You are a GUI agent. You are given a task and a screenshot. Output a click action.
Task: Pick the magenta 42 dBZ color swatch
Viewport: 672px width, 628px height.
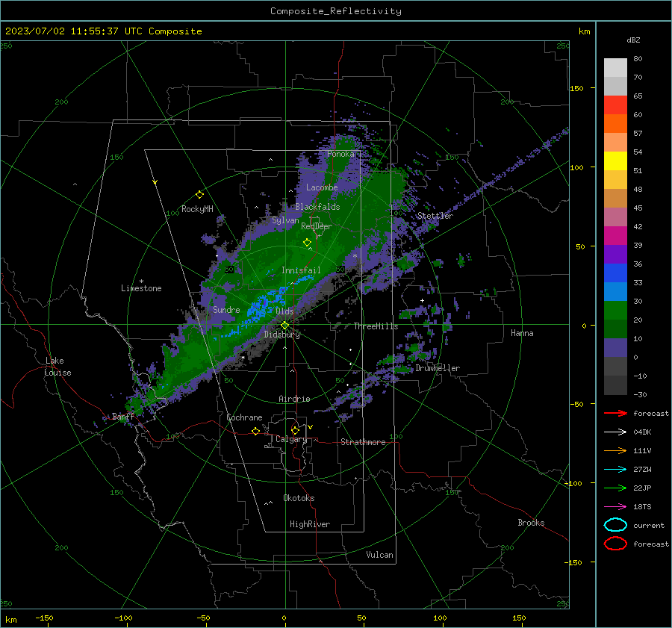click(x=615, y=235)
